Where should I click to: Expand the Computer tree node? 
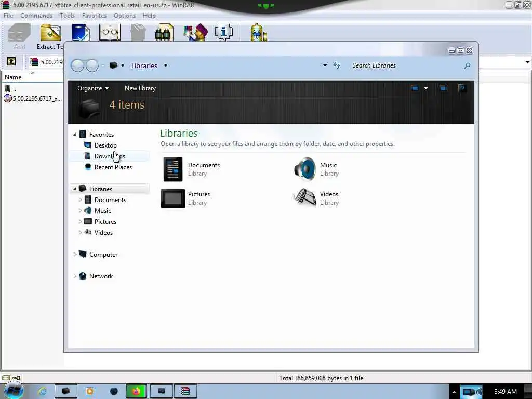pos(75,254)
